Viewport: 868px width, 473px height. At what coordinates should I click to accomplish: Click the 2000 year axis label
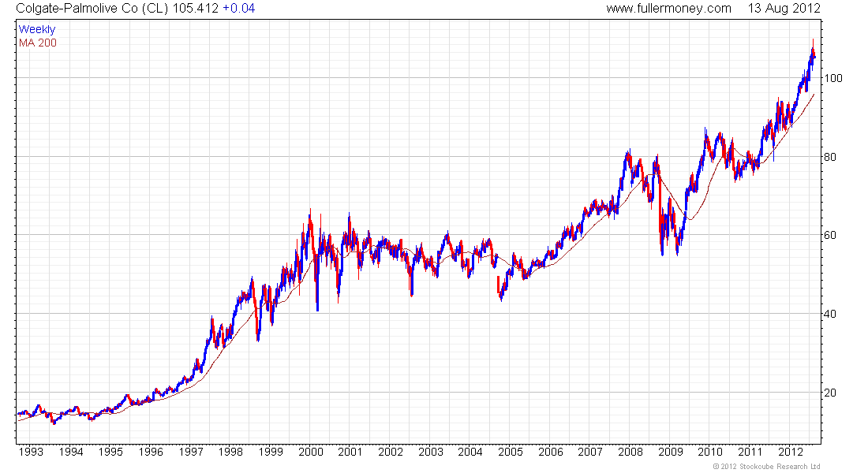coord(311,452)
